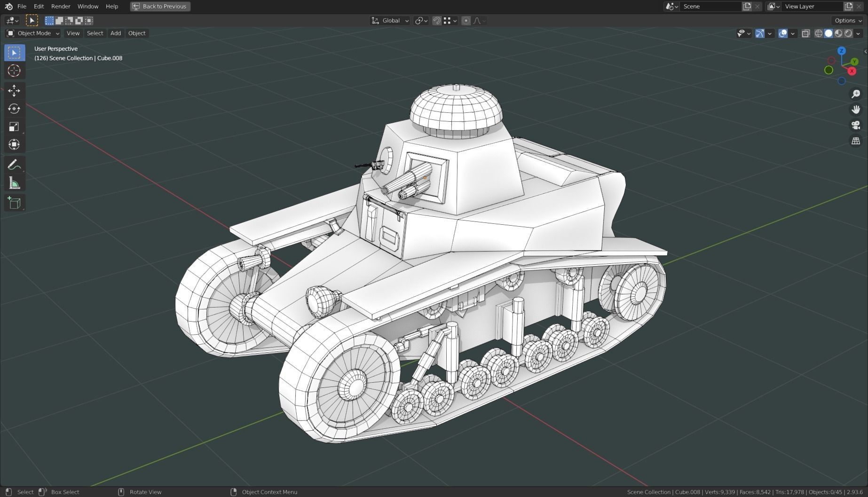Remove the View Layer using its X button
Viewport: 868px width, 497px height.
[x=859, y=6]
